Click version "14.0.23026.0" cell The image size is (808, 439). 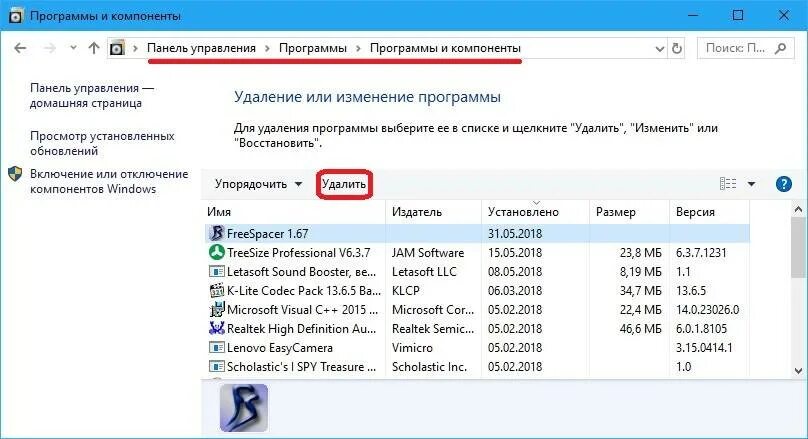(x=708, y=310)
